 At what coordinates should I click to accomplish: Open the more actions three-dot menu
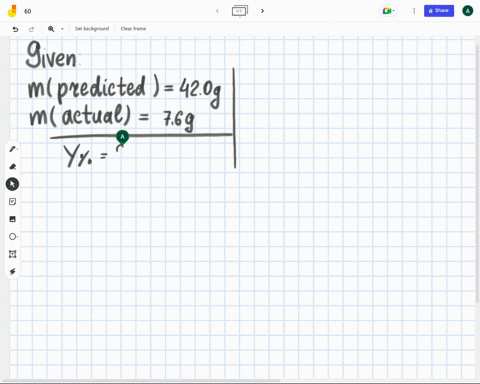(414, 11)
